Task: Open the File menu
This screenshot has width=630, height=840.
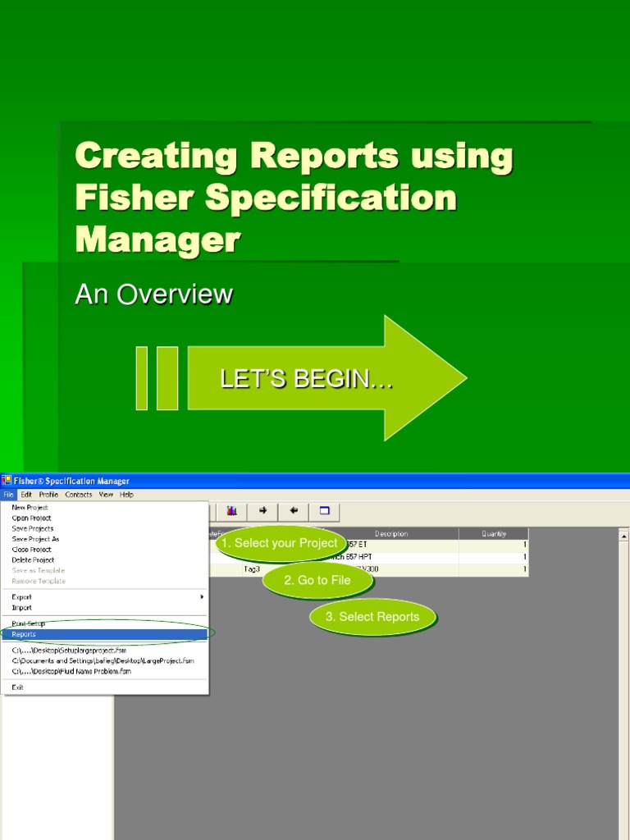Action: pos(8,495)
